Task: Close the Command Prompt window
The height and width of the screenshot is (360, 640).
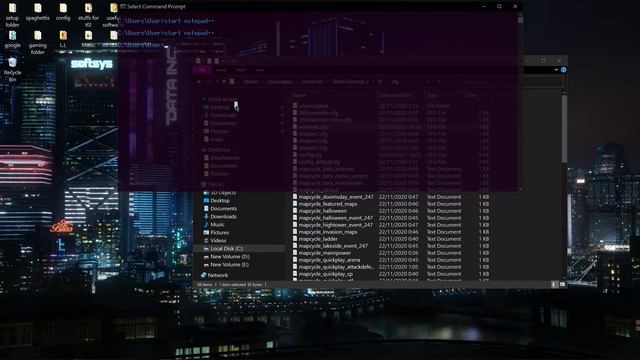Action: 515,7
